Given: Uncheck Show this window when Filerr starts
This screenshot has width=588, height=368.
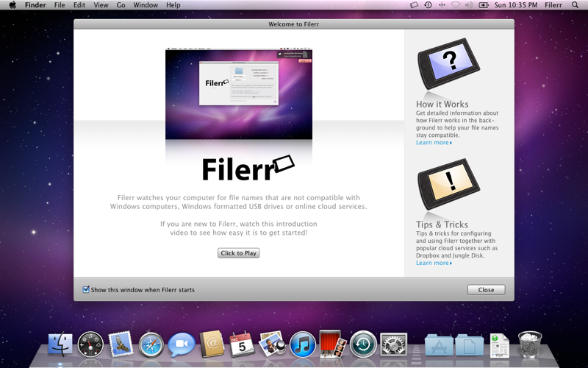Looking at the screenshot, I should [x=86, y=289].
